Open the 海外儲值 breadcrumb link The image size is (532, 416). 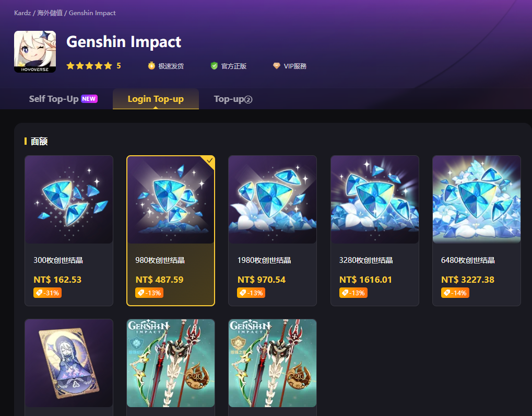(x=50, y=13)
